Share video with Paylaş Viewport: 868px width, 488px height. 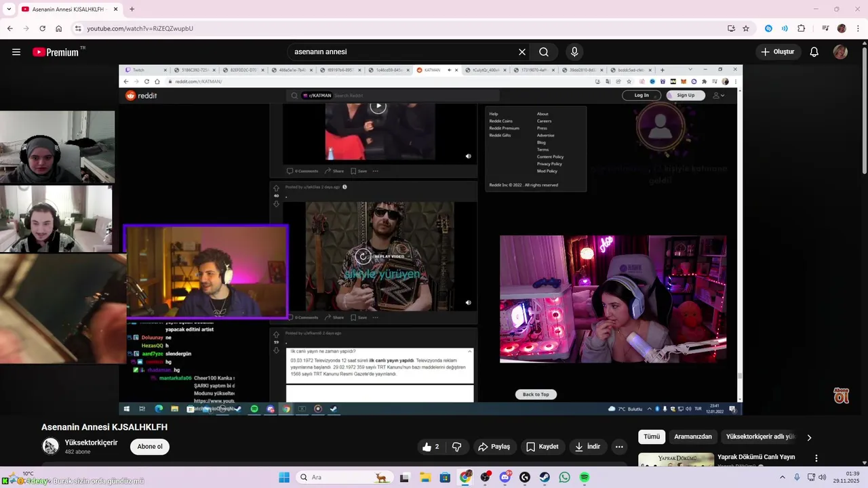[x=494, y=447]
